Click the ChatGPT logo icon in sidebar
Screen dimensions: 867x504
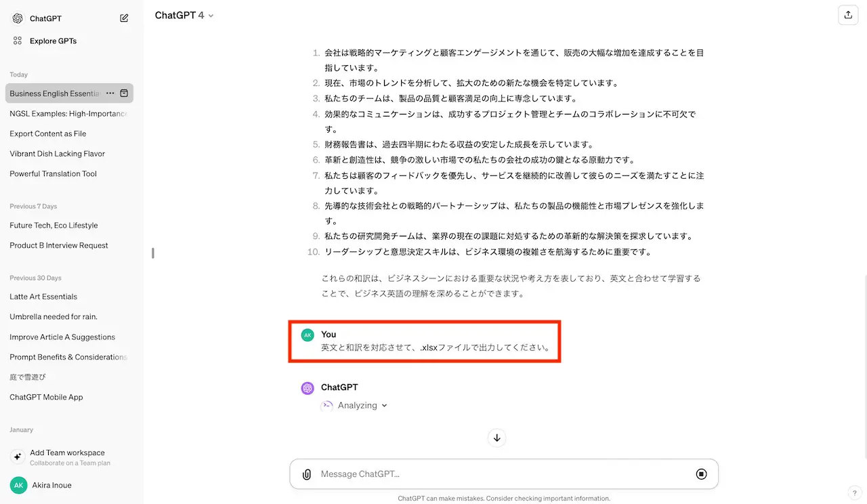18,18
